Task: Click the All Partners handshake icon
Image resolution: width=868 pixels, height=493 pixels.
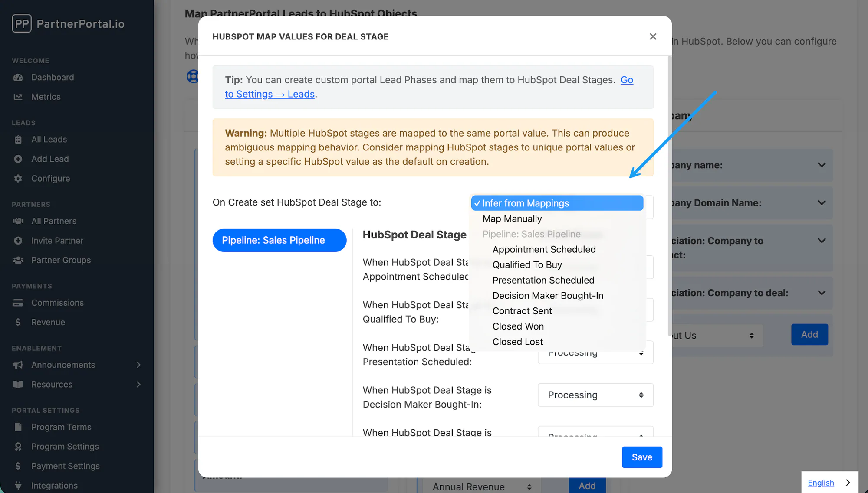Action: pos(18,221)
